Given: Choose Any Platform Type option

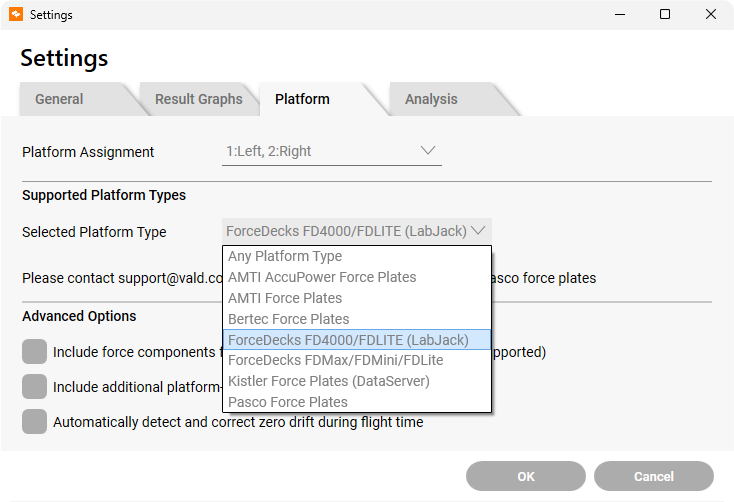Looking at the screenshot, I should tap(357, 256).
